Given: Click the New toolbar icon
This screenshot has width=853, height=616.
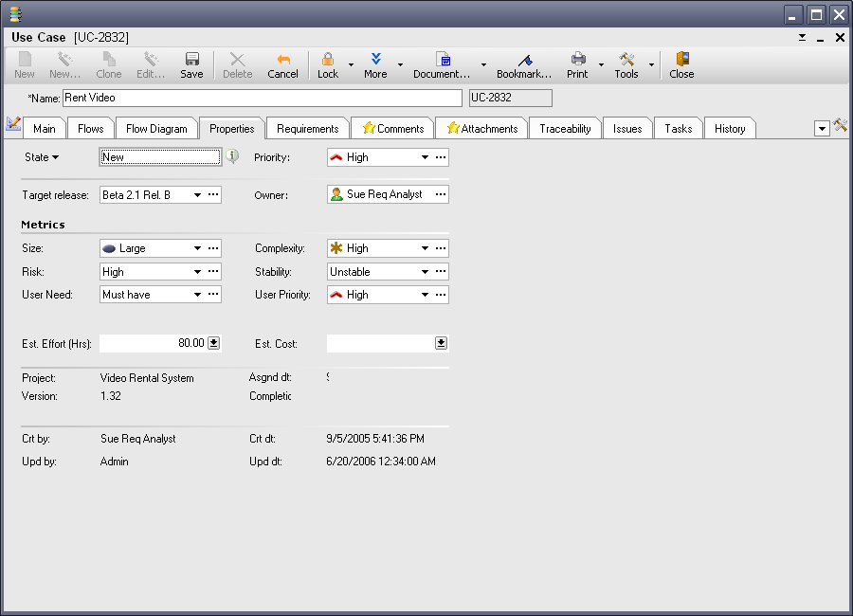Looking at the screenshot, I should pyautogui.click(x=25, y=65).
